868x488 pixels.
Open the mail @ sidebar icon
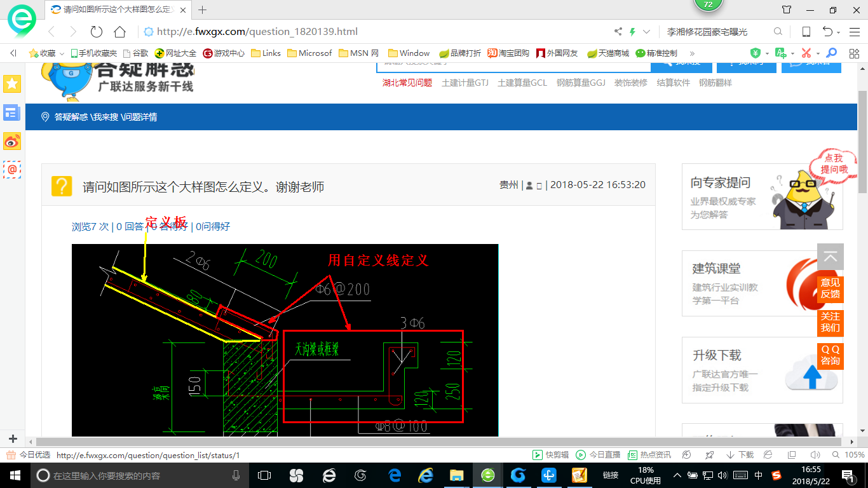(12, 169)
